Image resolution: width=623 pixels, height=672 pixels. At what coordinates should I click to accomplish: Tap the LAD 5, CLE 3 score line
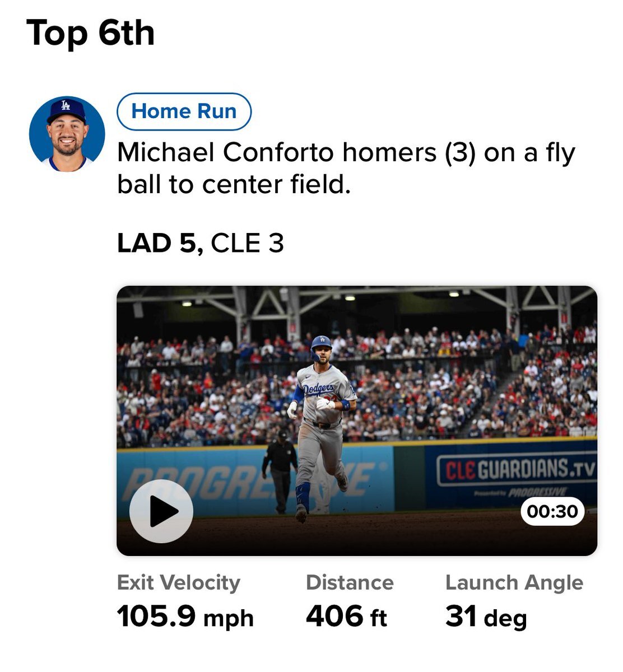point(201,243)
